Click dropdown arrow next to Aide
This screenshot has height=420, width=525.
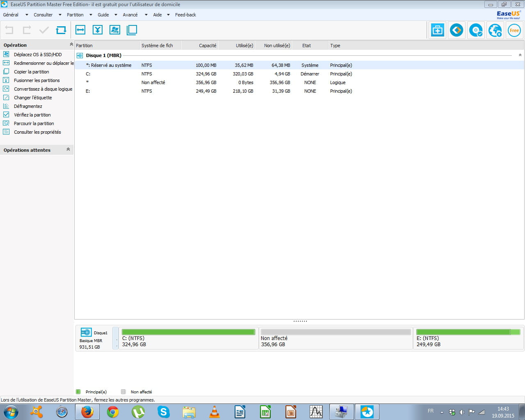click(x=168, y=15)
